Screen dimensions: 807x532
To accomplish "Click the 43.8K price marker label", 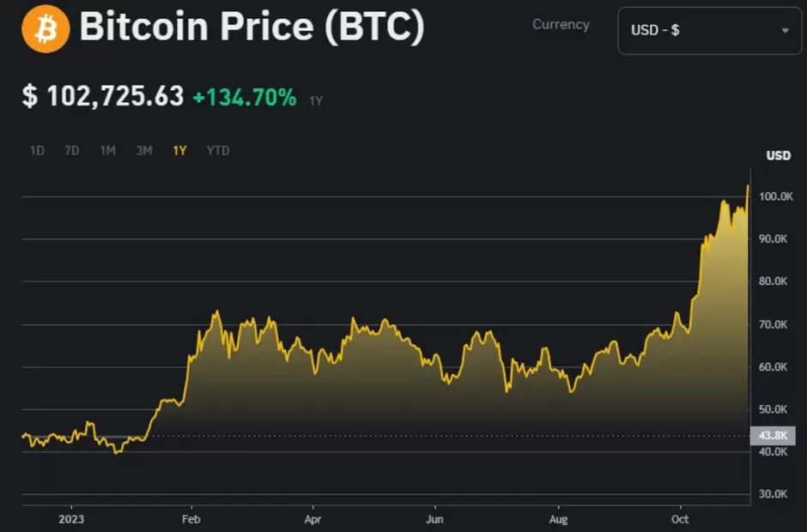I will click(768, 436).
